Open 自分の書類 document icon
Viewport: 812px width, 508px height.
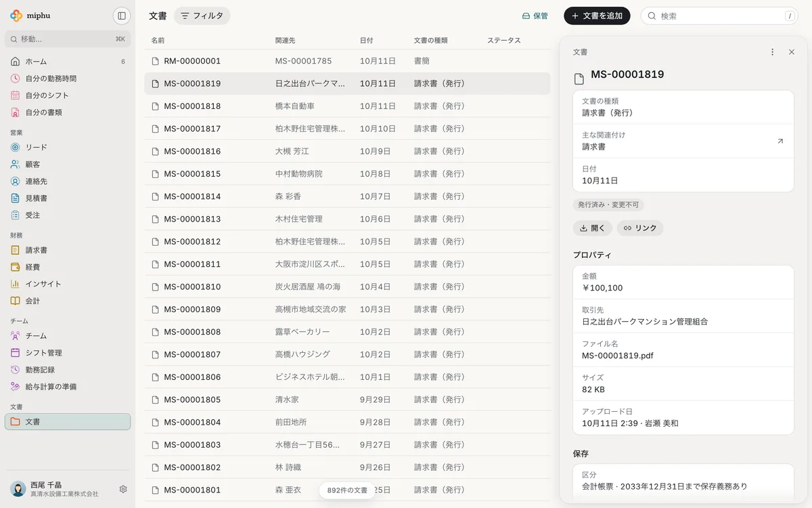coord(16,112)
